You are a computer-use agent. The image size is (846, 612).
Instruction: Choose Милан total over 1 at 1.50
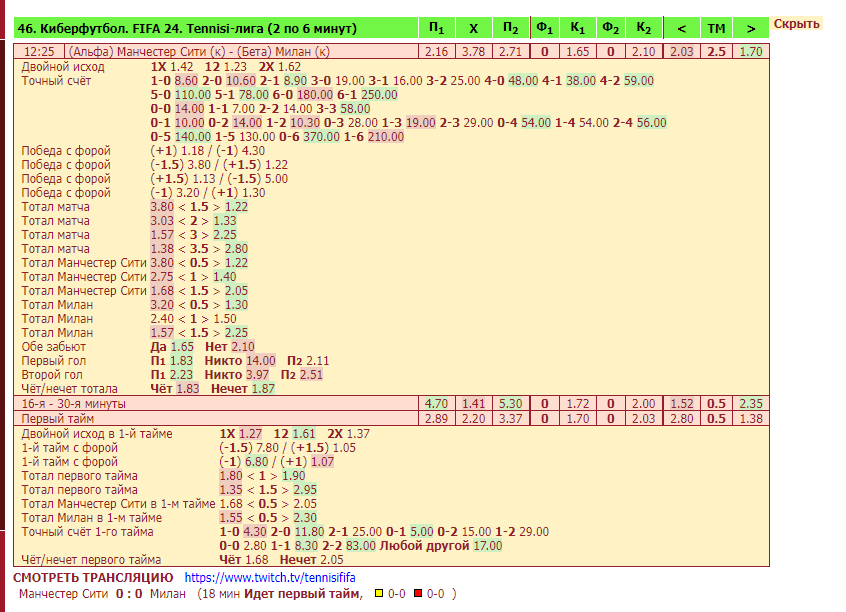[x=224, y=319]
